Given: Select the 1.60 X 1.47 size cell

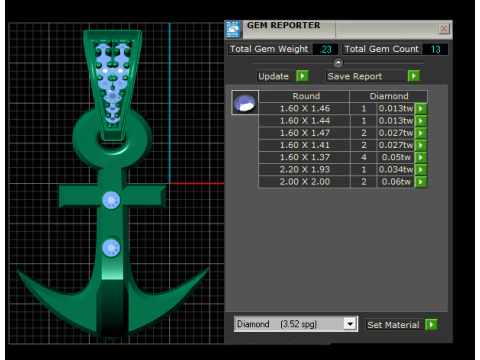Looking at the screenshot, I should (x=305, y=133).
